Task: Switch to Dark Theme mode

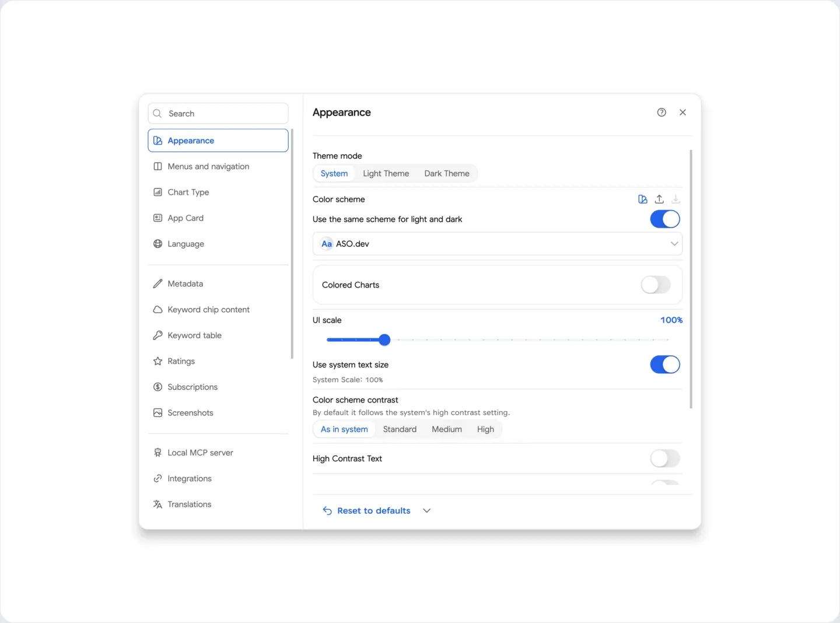Action: pyautogui.click(x=447, y=174)
